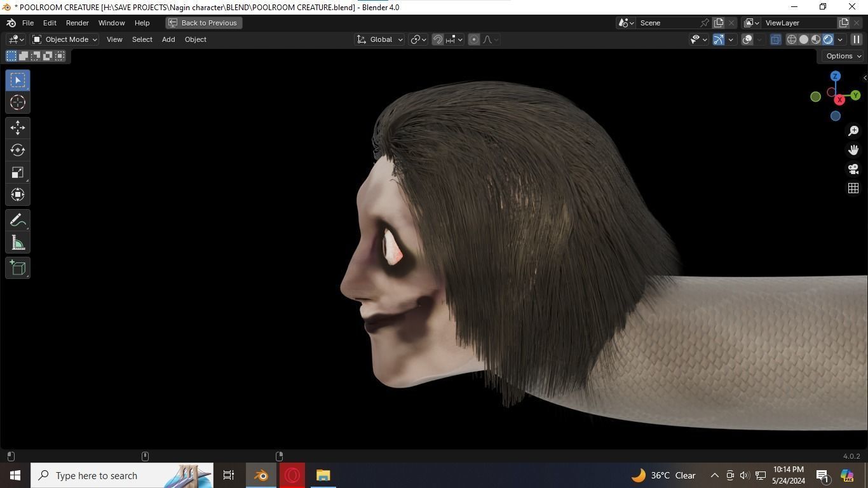
Task: Open the Blender logo menu
Action: [x=11, y=23]
